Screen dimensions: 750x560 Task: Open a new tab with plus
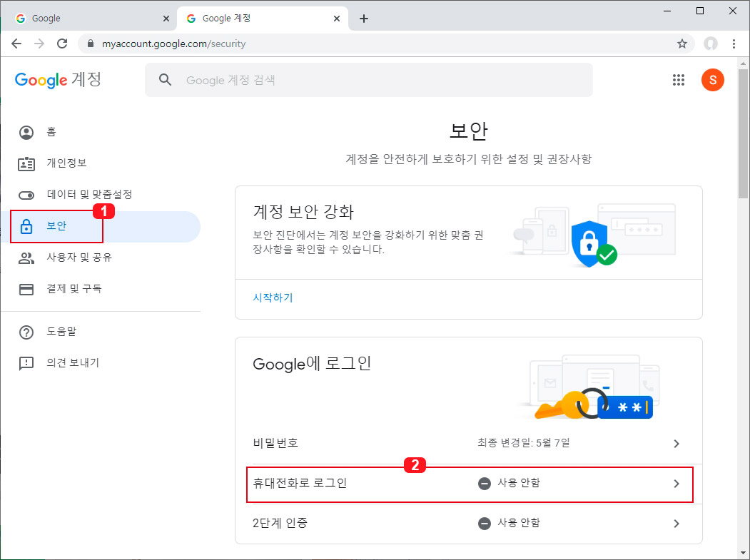(363, 19)
